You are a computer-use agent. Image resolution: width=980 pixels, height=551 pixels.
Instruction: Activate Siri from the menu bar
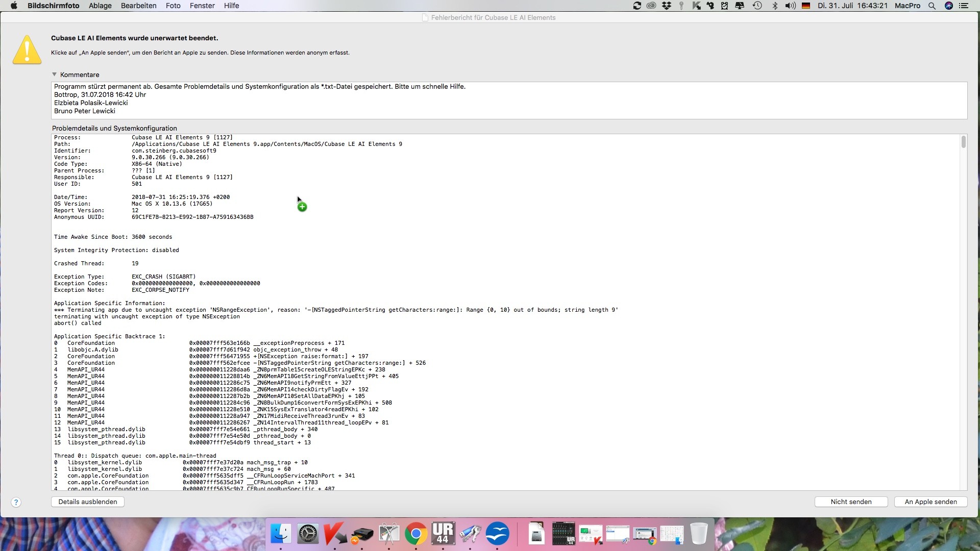click(949, 6)
